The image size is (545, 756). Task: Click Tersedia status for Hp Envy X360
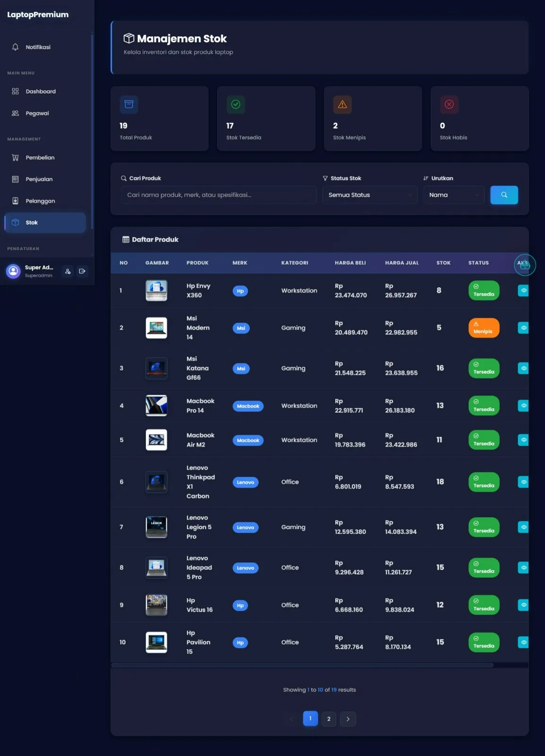click(x=484, y=291)
